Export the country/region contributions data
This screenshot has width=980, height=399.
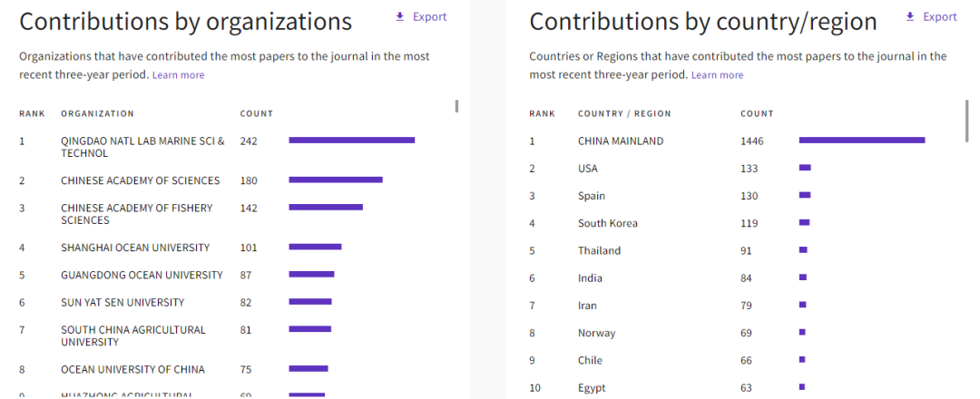(x=939, y=17)
